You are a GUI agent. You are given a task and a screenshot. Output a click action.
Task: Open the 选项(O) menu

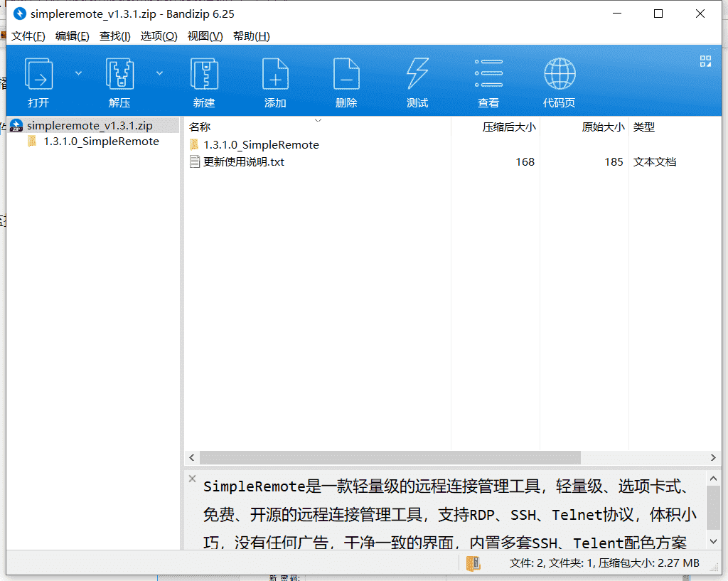[x=159, y=36]
